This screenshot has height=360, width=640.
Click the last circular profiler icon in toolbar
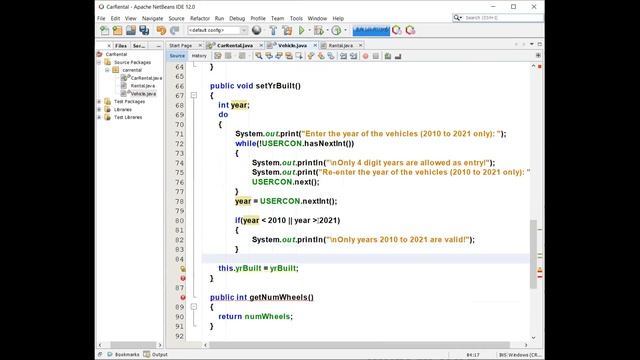pyautogui.click(x=410, y=30)
